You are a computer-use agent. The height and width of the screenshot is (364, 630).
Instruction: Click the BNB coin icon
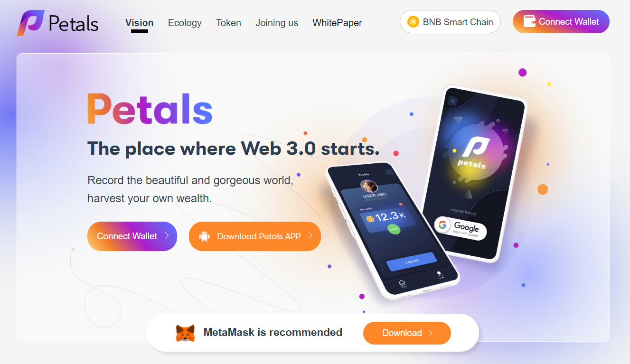pyautogui.click(x=413, y=22)
